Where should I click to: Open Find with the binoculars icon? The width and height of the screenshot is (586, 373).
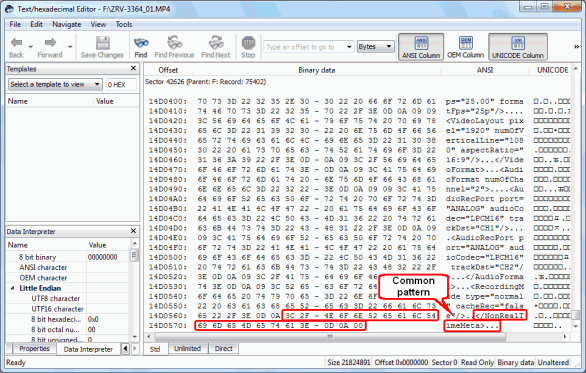point(141,43)
